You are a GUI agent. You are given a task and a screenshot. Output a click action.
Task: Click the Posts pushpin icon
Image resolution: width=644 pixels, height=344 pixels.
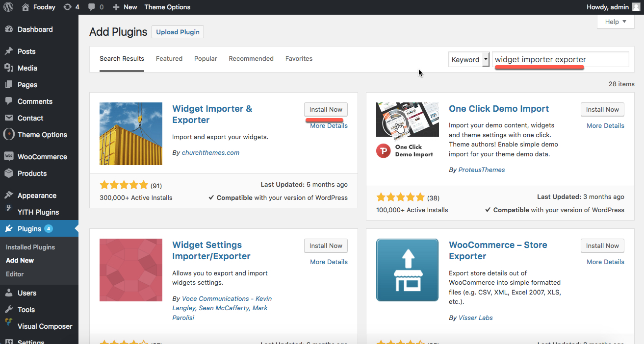point(8,51)
